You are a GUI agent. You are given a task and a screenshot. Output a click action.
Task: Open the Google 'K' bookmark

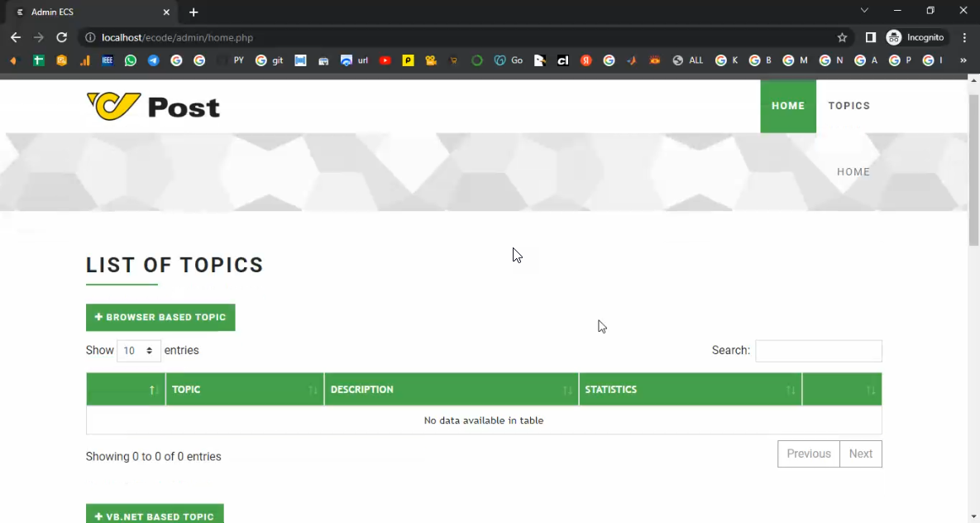click(727, 60)
